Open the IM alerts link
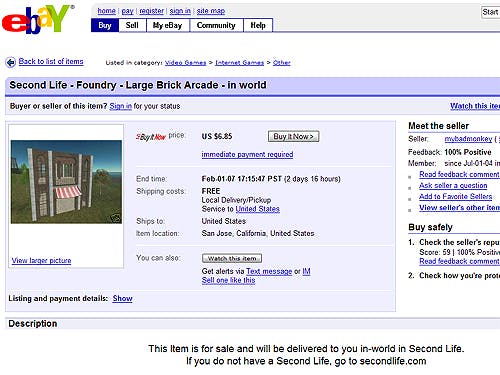This screenshot has width=500, height=375. coord(306,271)
